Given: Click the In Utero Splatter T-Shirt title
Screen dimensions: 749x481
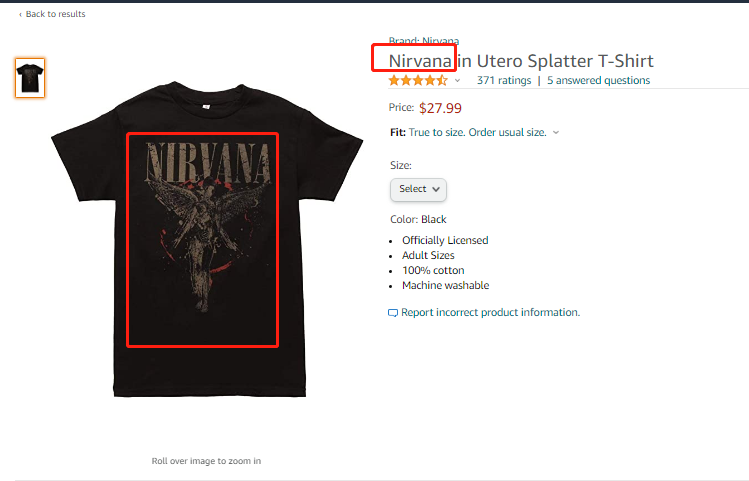Looking at the screenshot, I should (556, 61).
